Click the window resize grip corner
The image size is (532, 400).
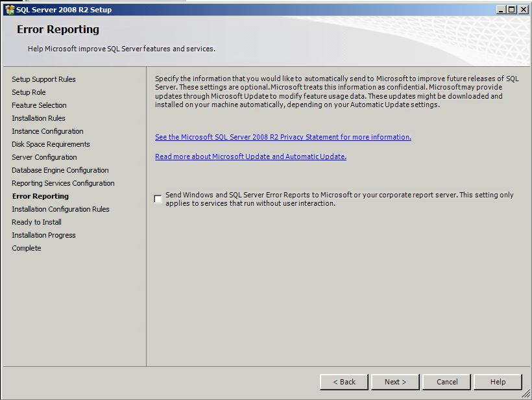click(x=526, y=394)
